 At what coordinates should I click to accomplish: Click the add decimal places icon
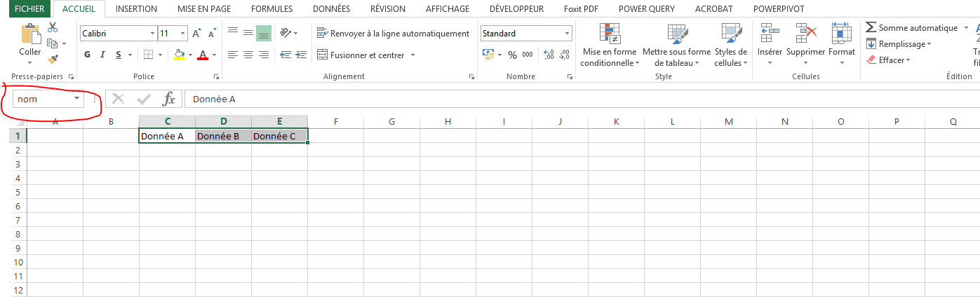click(549, 55)
